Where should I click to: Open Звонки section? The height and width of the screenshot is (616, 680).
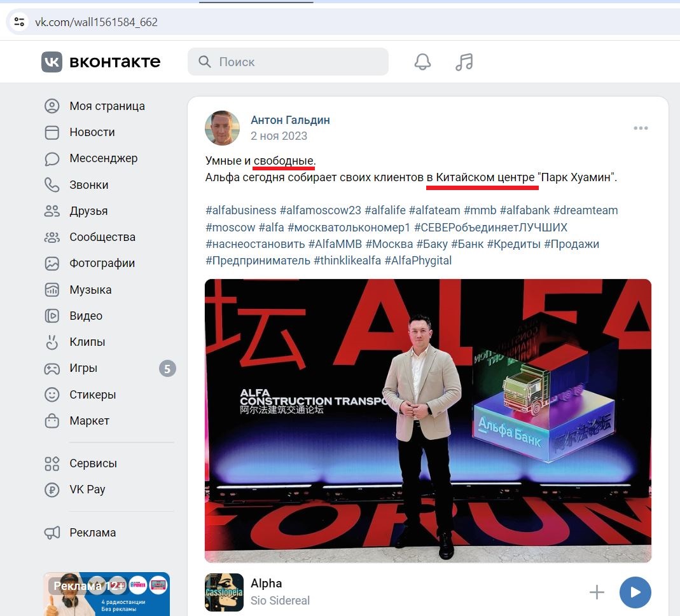pos(88,184)
